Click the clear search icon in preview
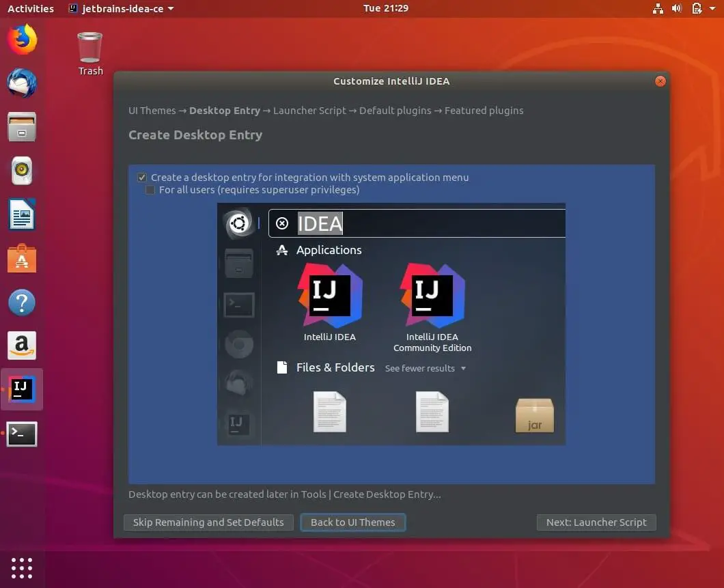 (282, 223)
